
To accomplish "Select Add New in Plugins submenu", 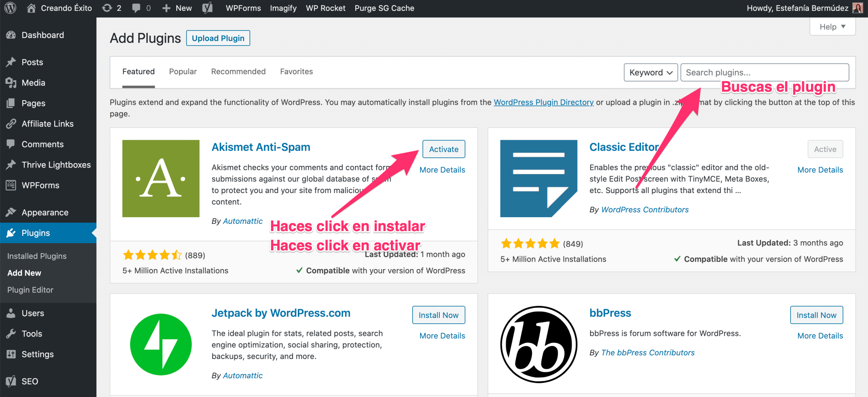I will pos(24,273).
